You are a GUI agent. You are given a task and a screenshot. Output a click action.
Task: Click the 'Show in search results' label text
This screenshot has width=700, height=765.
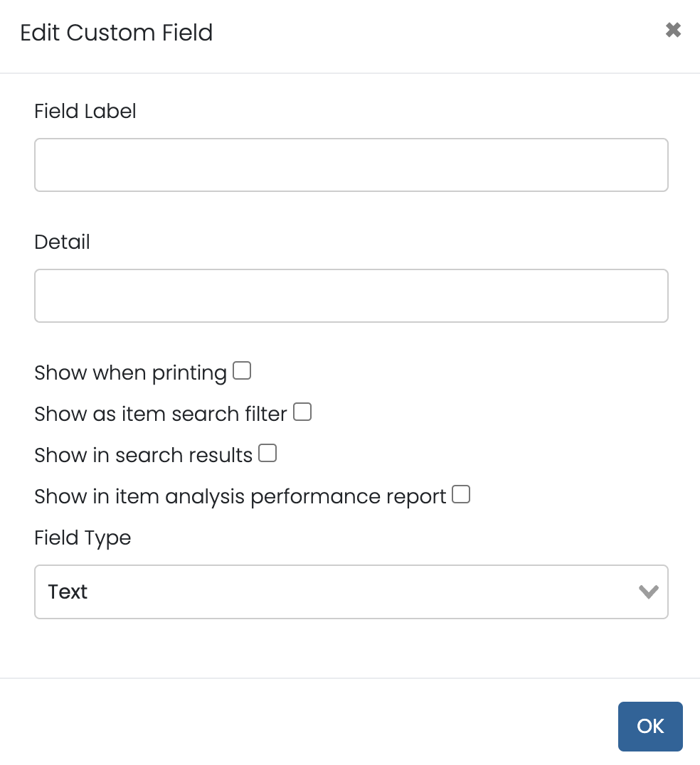[x=143, y=455]
